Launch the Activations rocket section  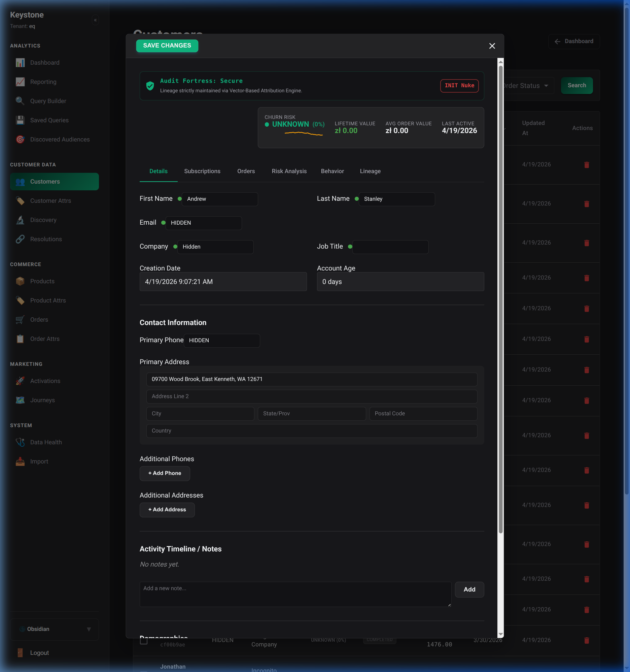point(45,381)
